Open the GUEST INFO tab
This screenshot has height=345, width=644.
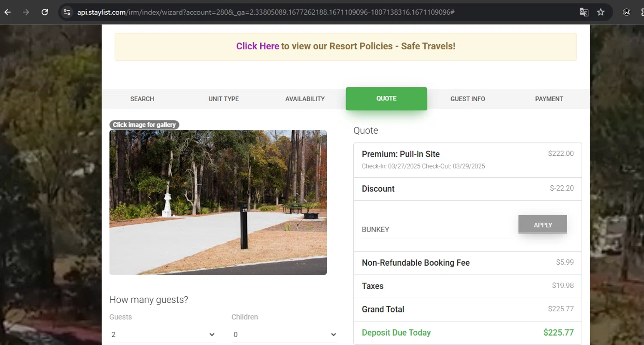468,99
